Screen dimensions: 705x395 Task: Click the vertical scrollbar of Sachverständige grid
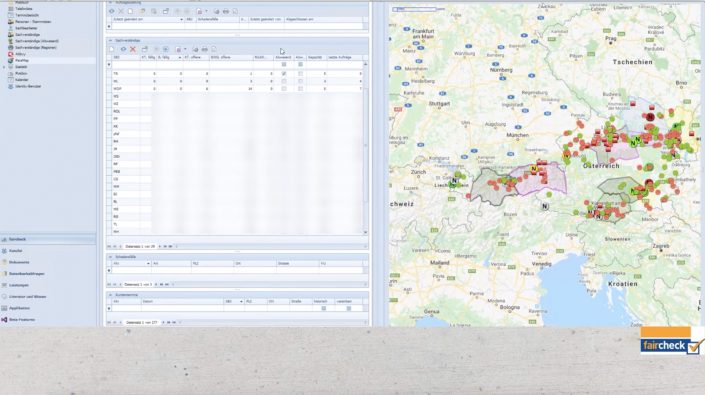[365, 145]
